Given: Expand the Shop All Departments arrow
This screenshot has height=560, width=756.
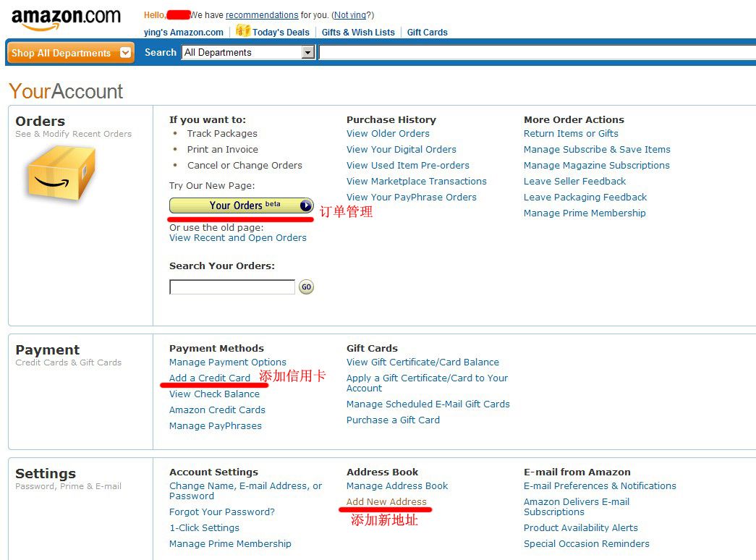Looking at the screenshot, I should [x=125, y=52].
